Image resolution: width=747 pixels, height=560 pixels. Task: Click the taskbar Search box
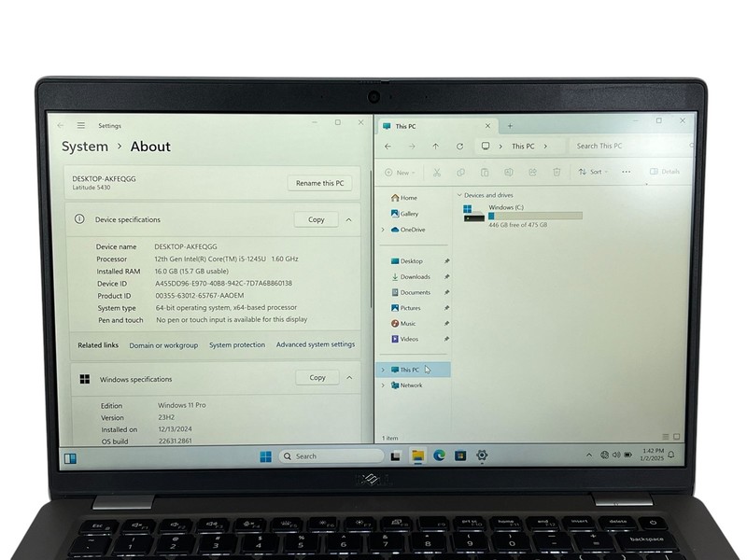tap(331, 456)
